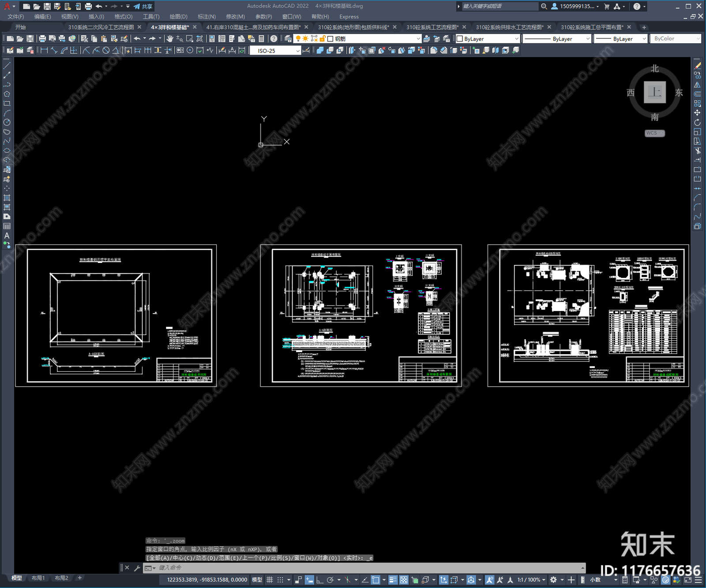Select the Pan hand tool
706x588 pixels.
coord(170,39)
